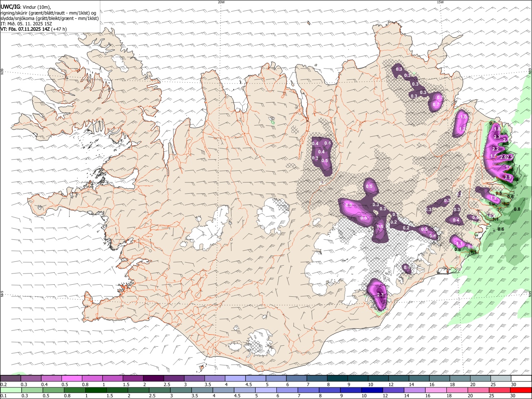Select the upper snow-scale swatch between 0.8 and 1
532x399 pixels.
click(92, 378)
